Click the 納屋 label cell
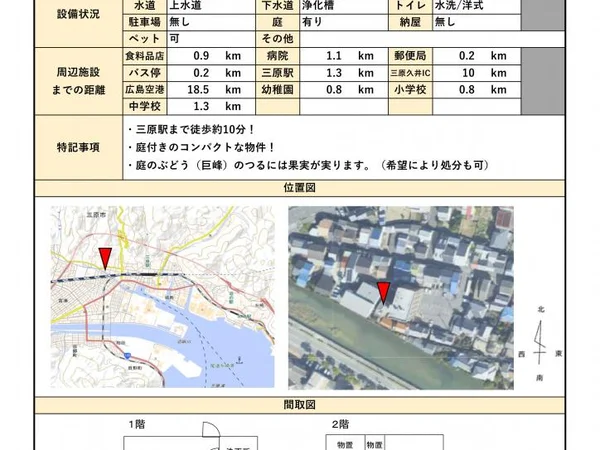The height and width of the screenshot is (450, 600). coord(410,22)
